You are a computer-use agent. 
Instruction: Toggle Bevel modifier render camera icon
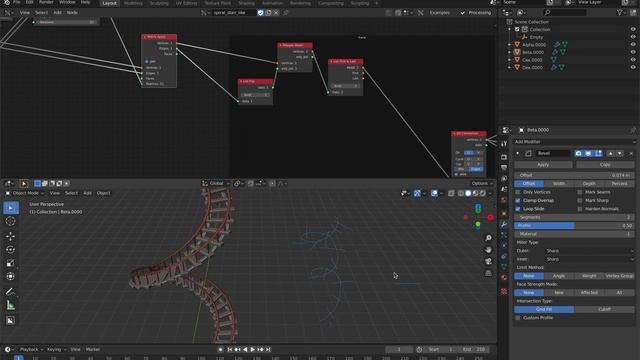point(578,153)
